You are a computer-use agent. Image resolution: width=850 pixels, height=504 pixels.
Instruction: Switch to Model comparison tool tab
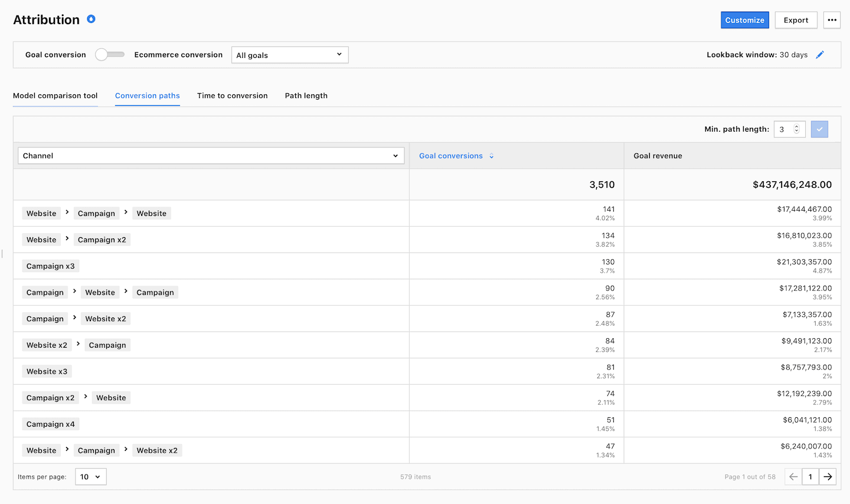55,96
